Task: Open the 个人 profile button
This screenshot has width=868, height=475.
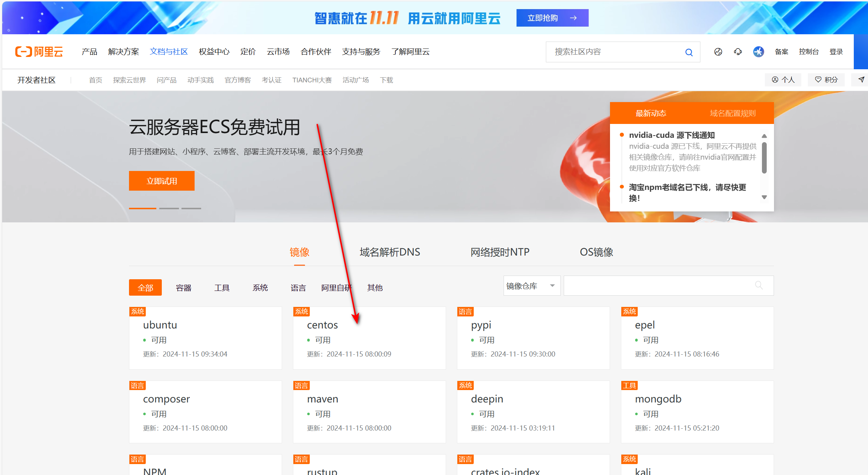Action: click(x=783, y=79)
